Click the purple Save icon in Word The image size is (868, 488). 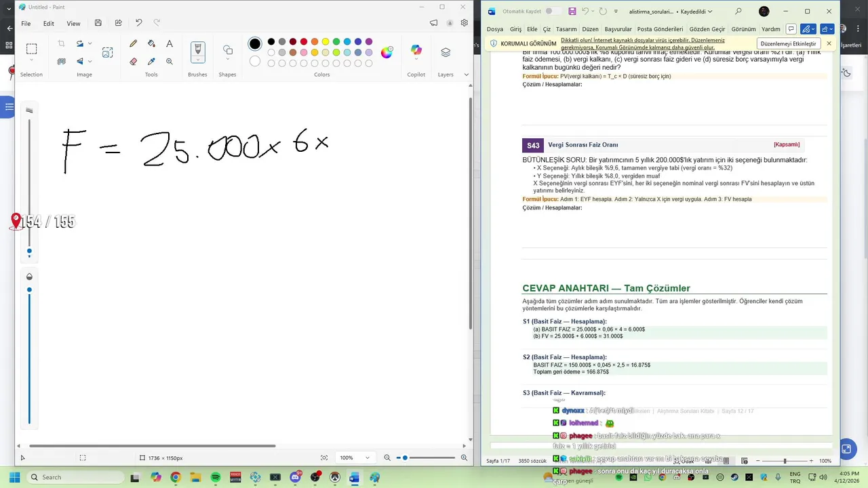point(572,12)
